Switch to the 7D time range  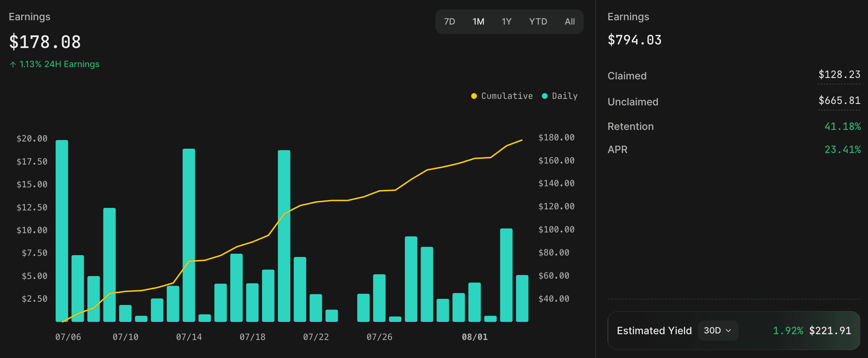click(x=450, y=22)
